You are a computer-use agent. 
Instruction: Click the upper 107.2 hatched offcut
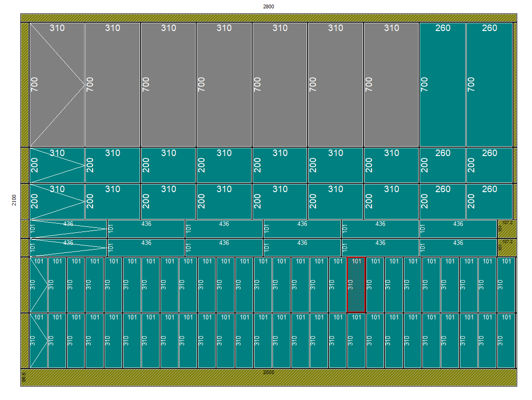coord(507,229)
